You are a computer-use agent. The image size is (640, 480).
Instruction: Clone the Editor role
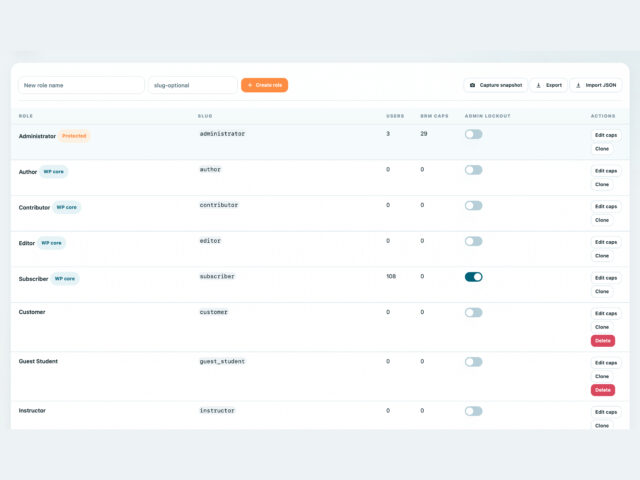point(602,256)
